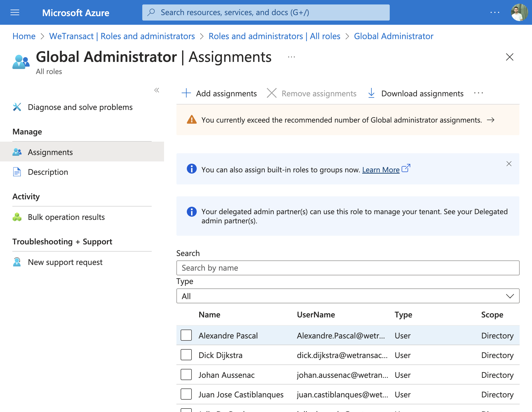Tick the checkbox for Alexandre Pascal

tap(186, 335)
